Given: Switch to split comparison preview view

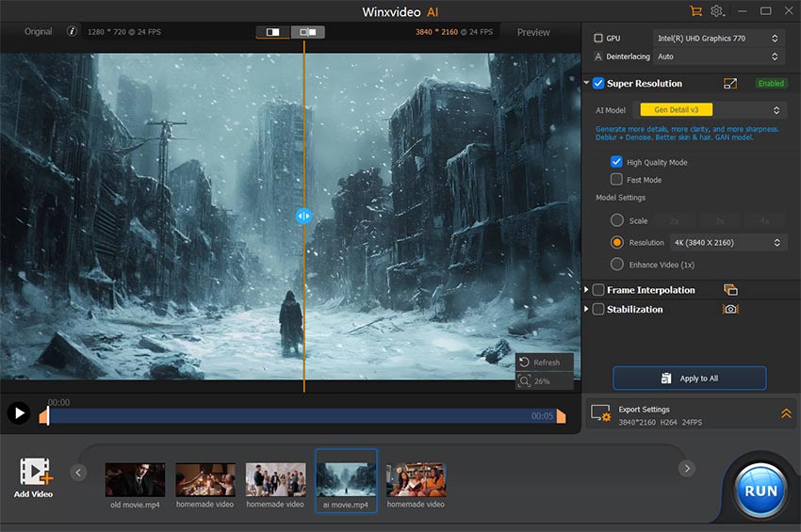Looking at the screenshot, I should [307, 32].
